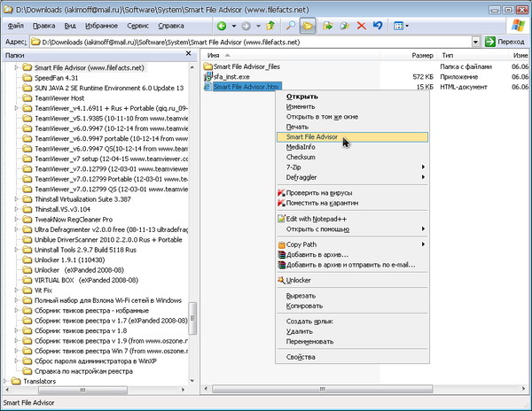Click the folder icon beside Vit Fix
The height and width of the screenshot is (411, 532).
pyautogui.click(x=27, y=291)
